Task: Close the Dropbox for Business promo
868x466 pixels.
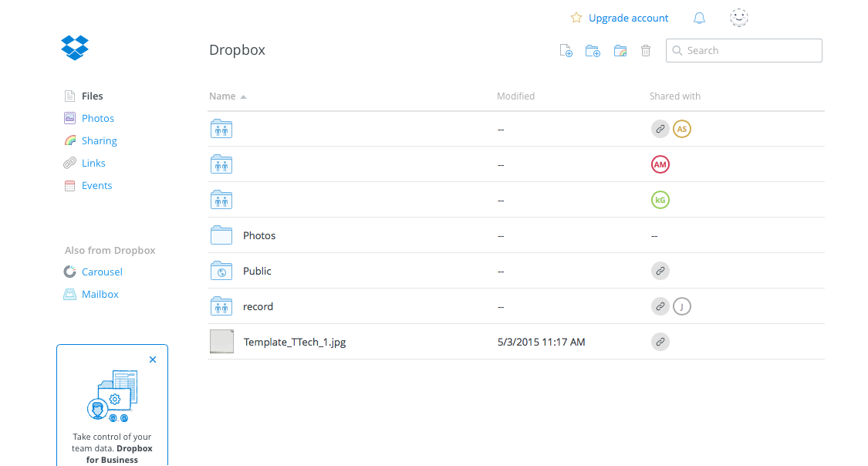Action: (153, 360)
